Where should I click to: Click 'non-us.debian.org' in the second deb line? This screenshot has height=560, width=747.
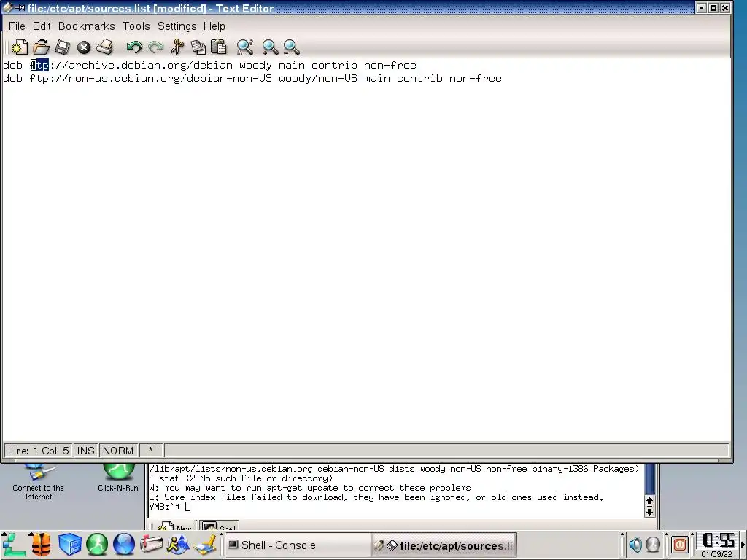124,78
